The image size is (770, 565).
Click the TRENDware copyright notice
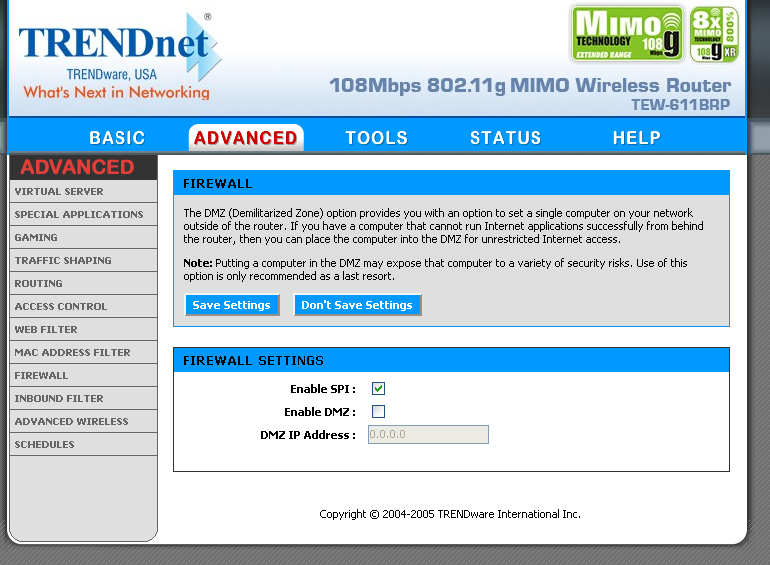coord(450,514)
